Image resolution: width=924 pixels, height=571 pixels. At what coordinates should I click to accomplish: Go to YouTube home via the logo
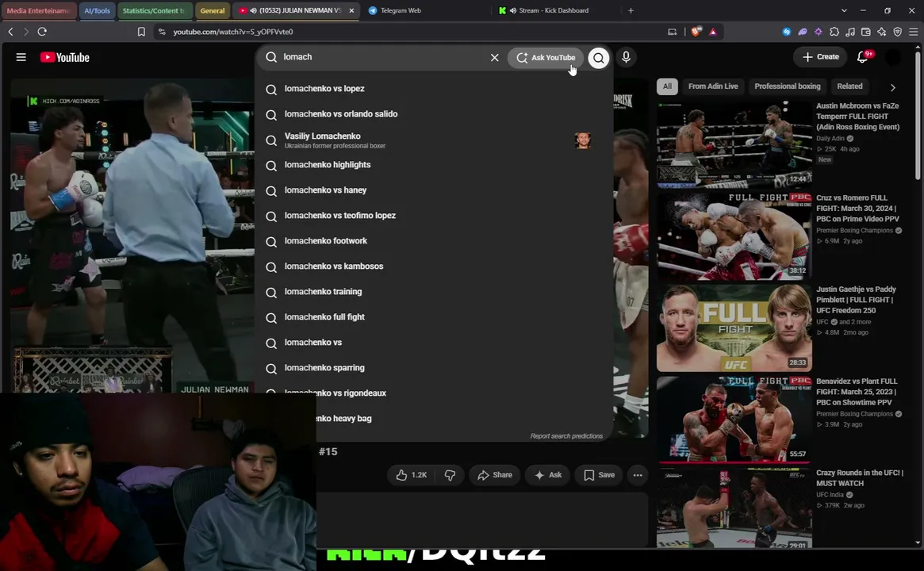65,57
